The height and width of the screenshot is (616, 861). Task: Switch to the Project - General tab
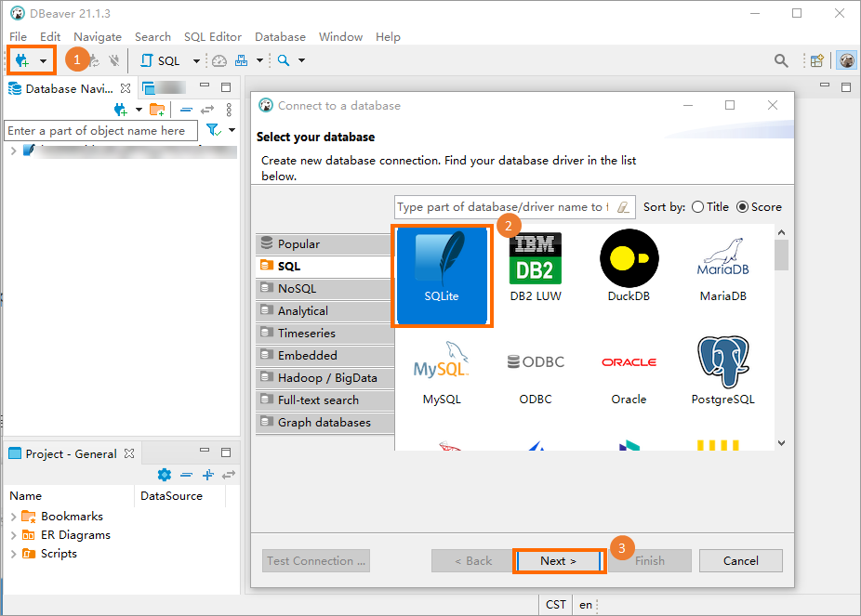click(x=72, y=453)
